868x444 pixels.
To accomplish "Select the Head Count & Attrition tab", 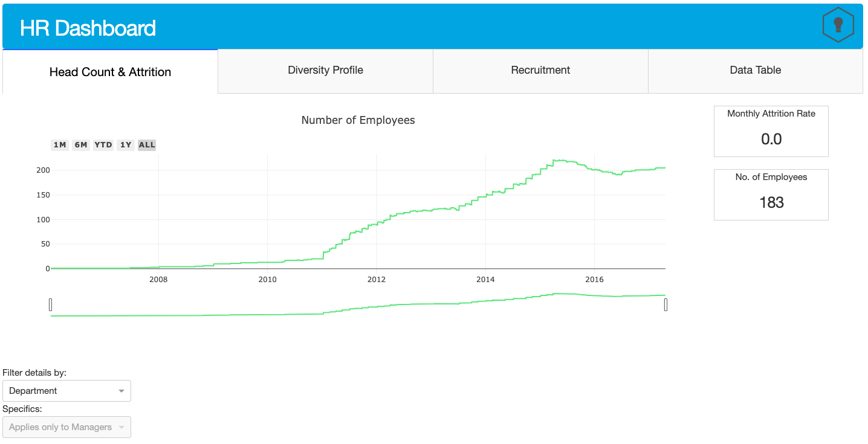I will click(110, 72).
